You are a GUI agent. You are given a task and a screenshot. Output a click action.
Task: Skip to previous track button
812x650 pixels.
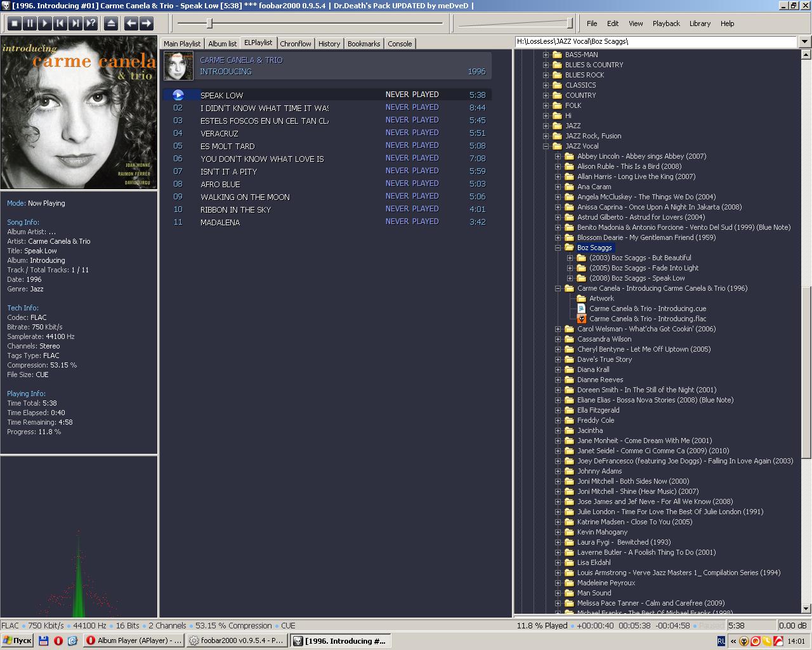(60, 23)
